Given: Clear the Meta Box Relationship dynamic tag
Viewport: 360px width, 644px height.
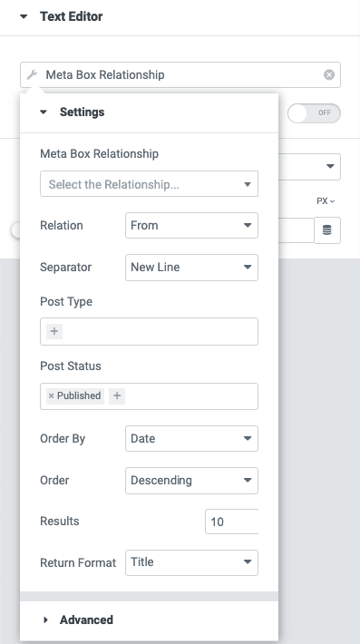Looking at the screenshot, I should (329, 74).
